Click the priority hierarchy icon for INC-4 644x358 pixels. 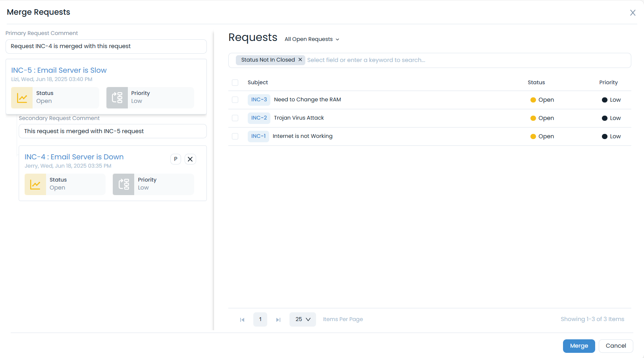point(123,184)
